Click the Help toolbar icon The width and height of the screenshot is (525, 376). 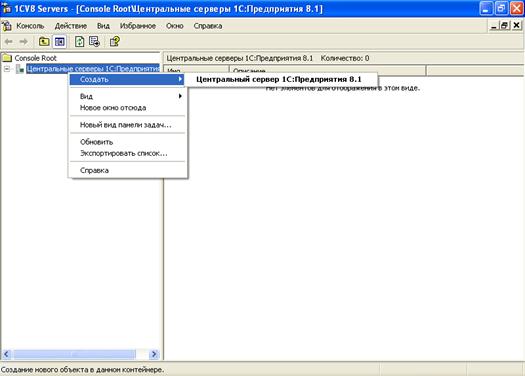pos(115,42)
